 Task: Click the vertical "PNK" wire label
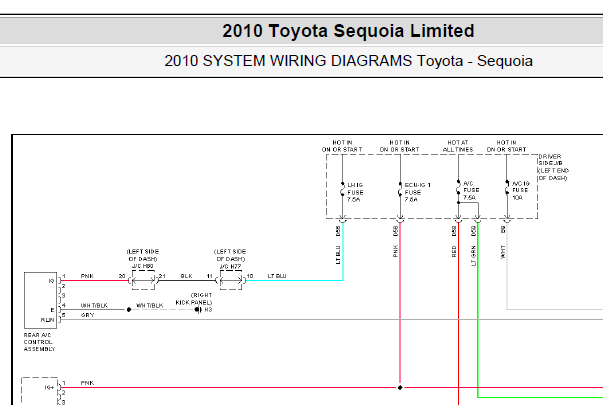pyautogui.click(x=396, y=251)
